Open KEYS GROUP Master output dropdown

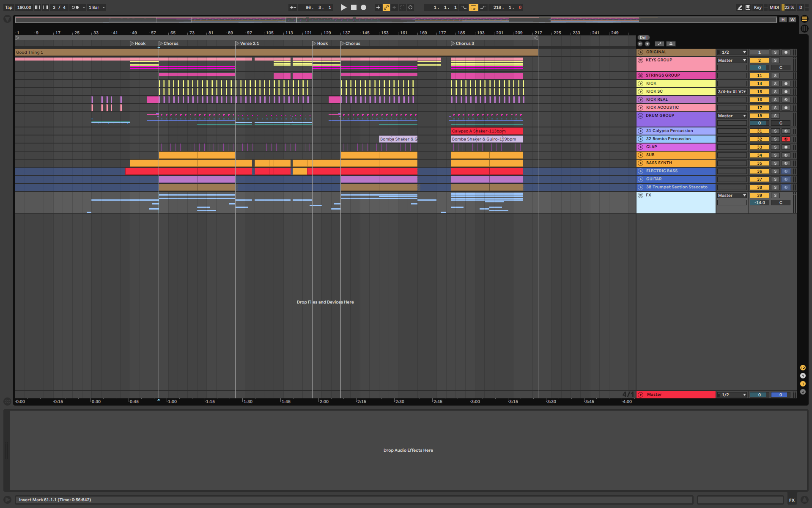coord(732,61)
